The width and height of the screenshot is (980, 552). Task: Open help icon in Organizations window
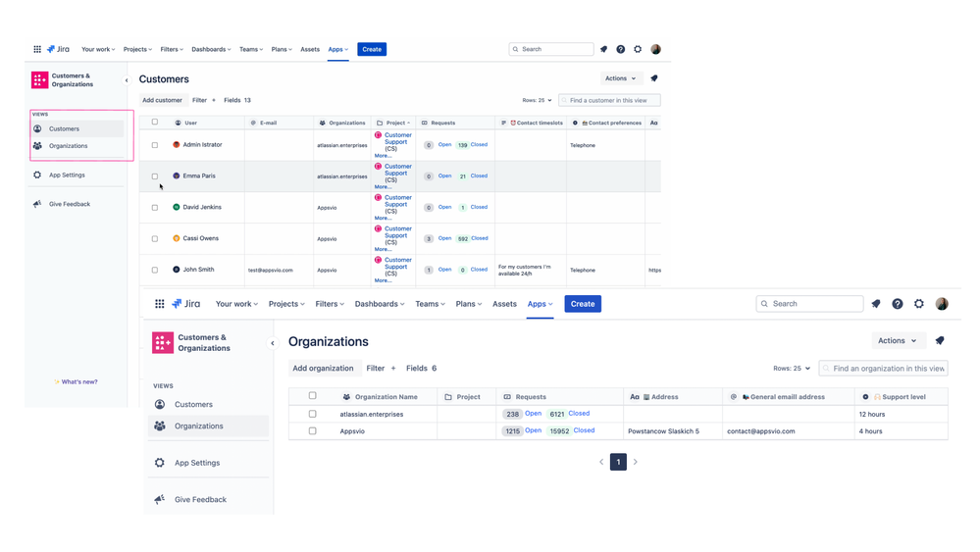coord(898,304)
